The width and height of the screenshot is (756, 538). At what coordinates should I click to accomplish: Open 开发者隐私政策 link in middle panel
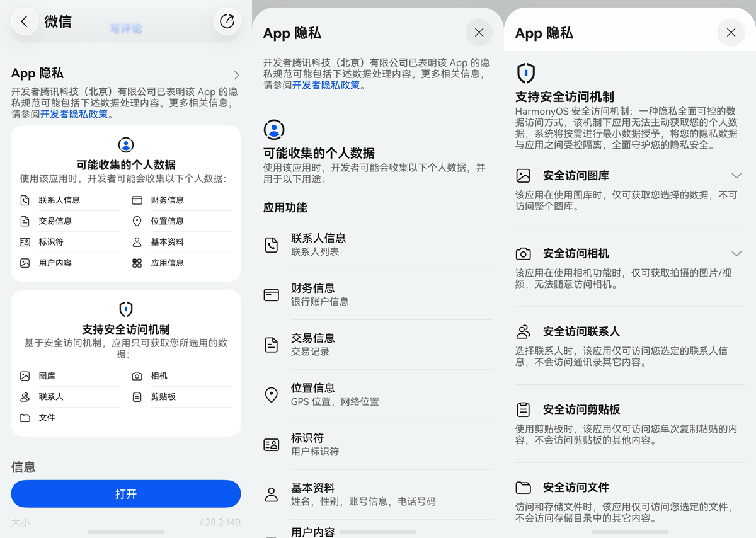[x=326, y=85]
